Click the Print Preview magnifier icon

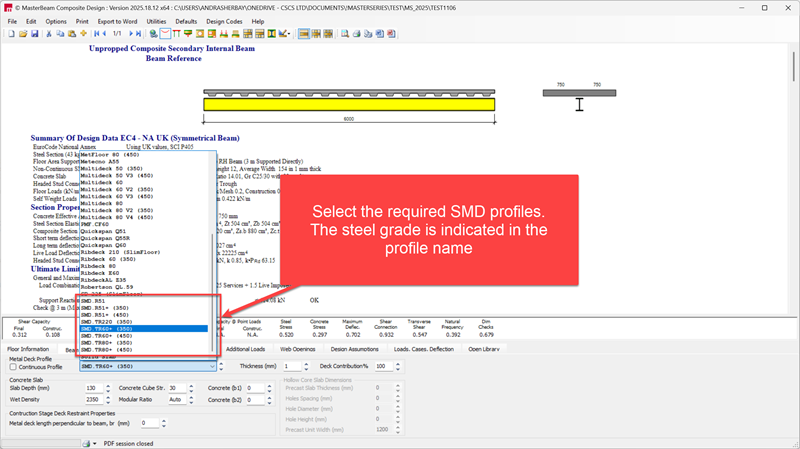tap(345, 34)
